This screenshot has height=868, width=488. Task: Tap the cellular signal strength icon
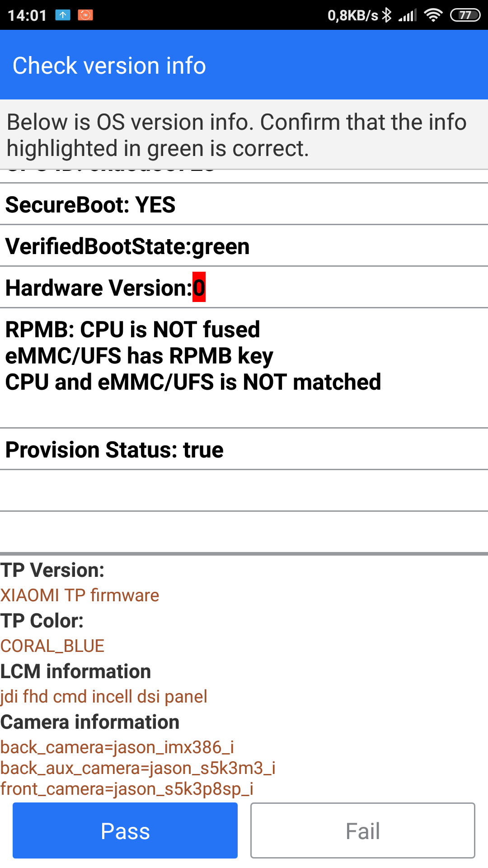[x=407, y=15]
